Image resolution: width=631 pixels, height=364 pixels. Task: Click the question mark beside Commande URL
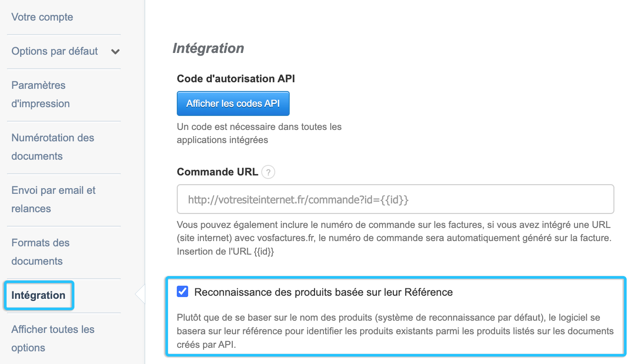tap(268, 172)
